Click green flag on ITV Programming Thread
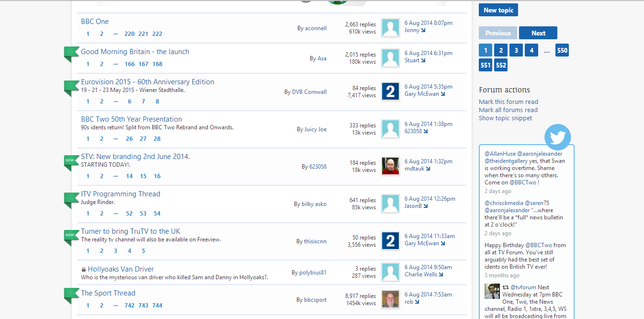Screen dimensions: 644x319 coord(71,200)
